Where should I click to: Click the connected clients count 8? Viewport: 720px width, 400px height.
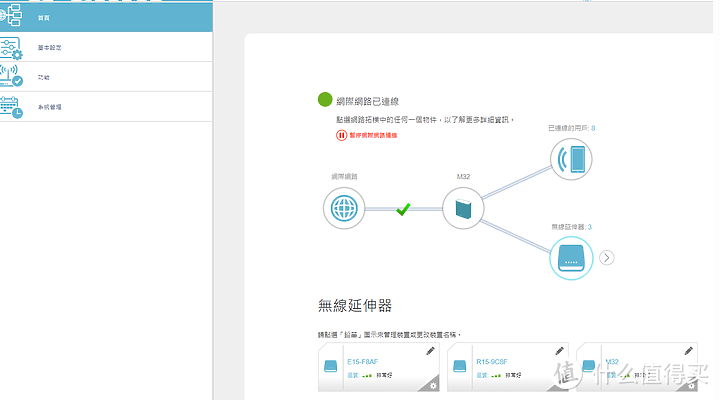click(x=593, y=128)
